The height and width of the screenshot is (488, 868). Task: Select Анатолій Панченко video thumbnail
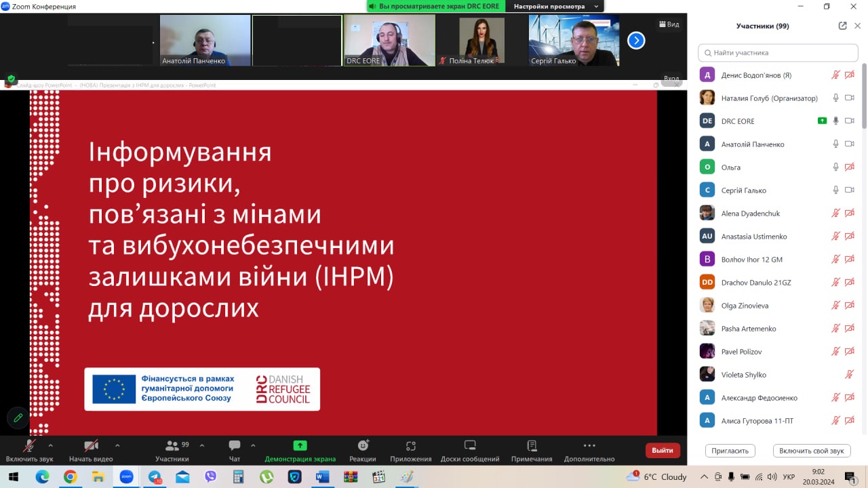click(205, 40)
